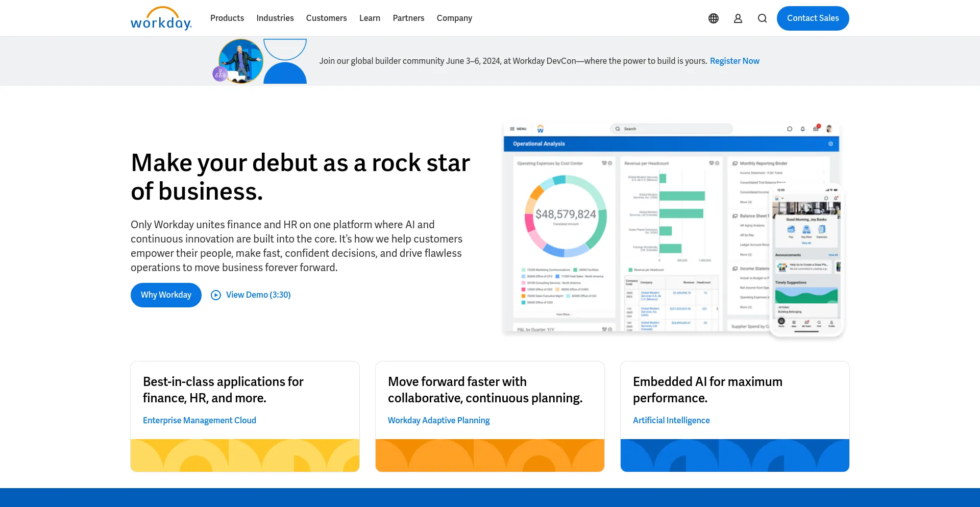The width and height of the screenshot is (980, 507).
Task: Click the View Demo (3:30) link
Action: (x=258, y=295)
